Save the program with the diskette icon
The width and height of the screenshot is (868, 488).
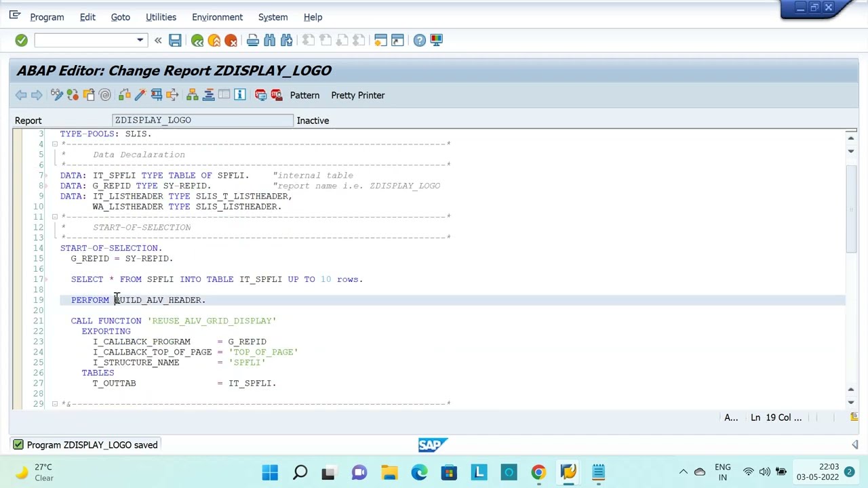(175, 41)
